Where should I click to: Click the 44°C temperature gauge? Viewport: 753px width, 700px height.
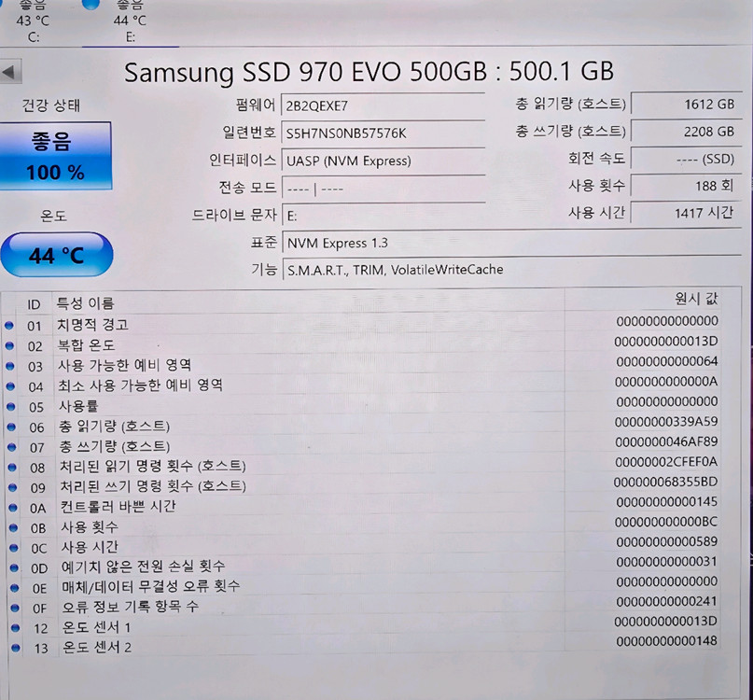point(56,254)
